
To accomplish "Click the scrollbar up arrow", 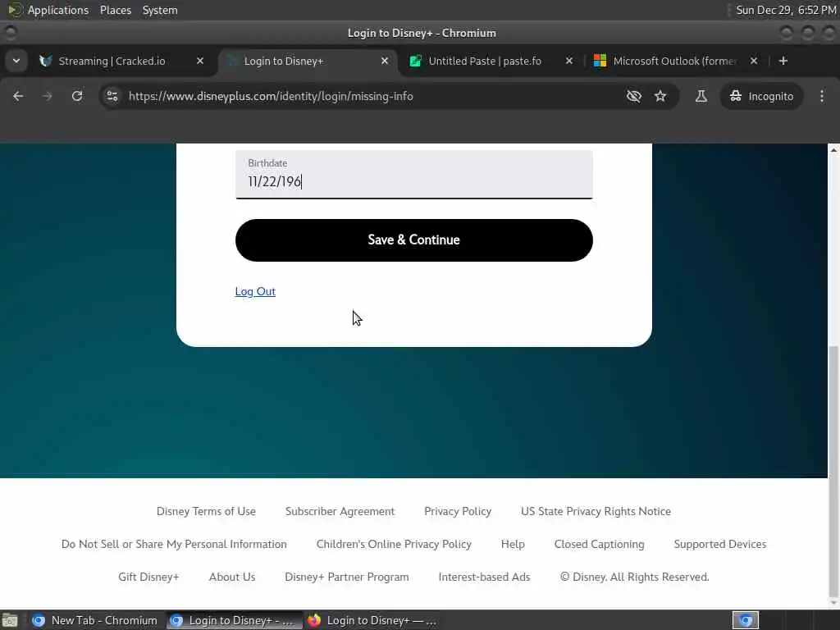I will (x=833, y=150).
